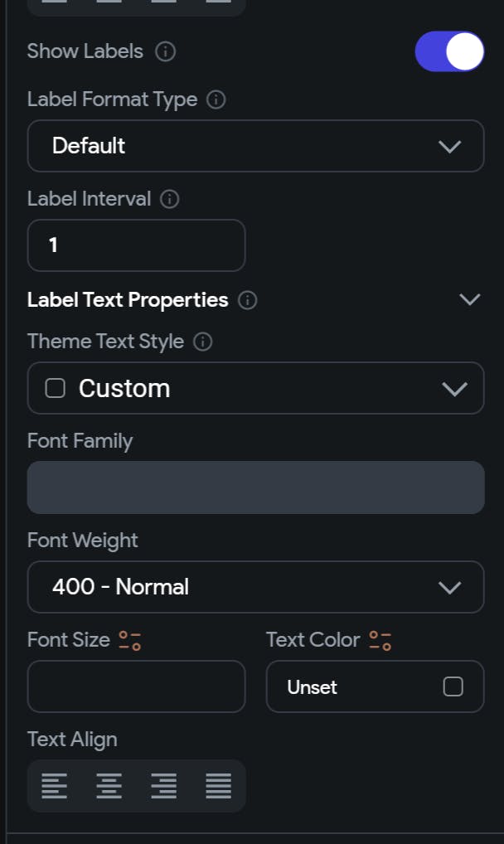Click the Label Interval info icon

point(170,199)
